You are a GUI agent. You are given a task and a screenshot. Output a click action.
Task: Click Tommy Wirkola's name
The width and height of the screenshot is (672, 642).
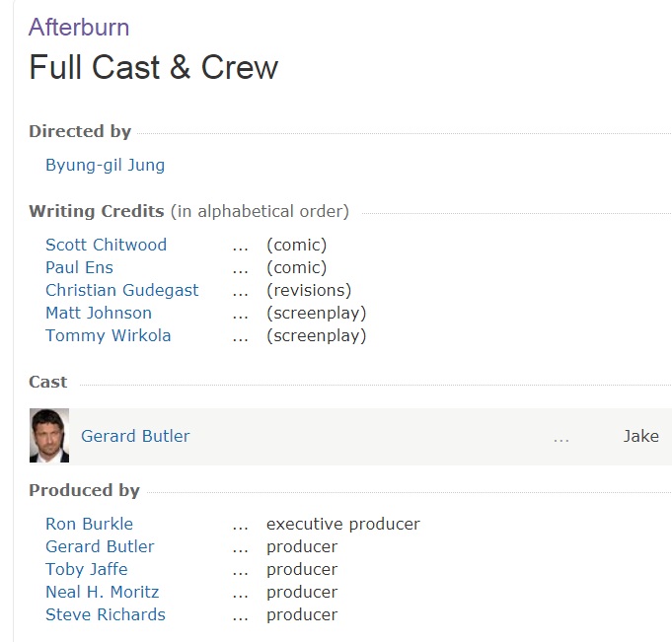click(x=108, y=335)
